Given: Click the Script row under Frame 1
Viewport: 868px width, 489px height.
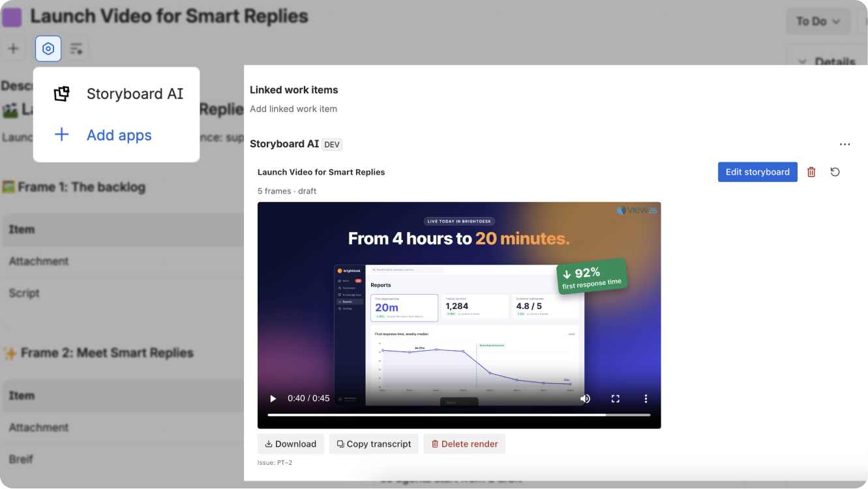Looking at the screenshot, I should coord(124,293).
